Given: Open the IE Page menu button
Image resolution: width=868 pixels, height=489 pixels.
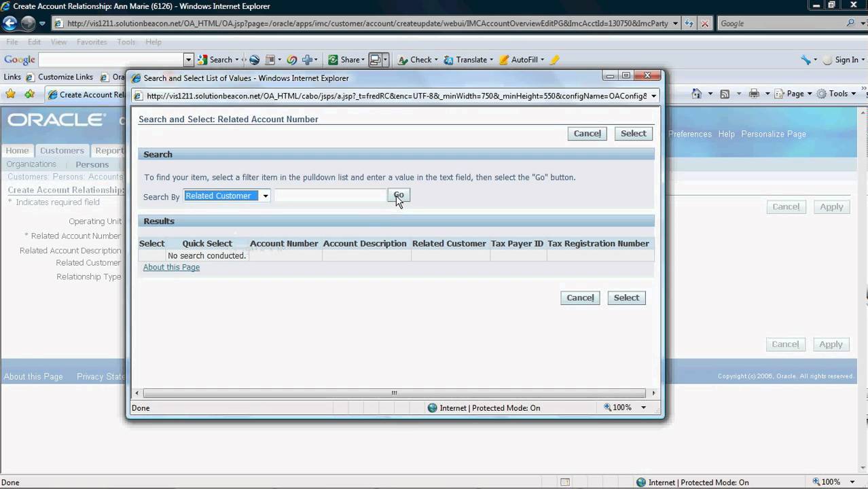Looking at the screenshot, I should [794, 94].
